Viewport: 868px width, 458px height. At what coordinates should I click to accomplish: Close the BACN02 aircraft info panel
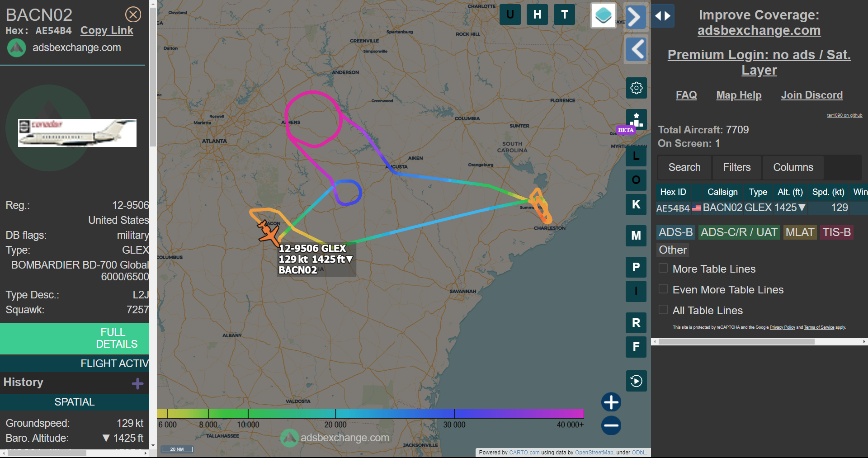[133, 14]
